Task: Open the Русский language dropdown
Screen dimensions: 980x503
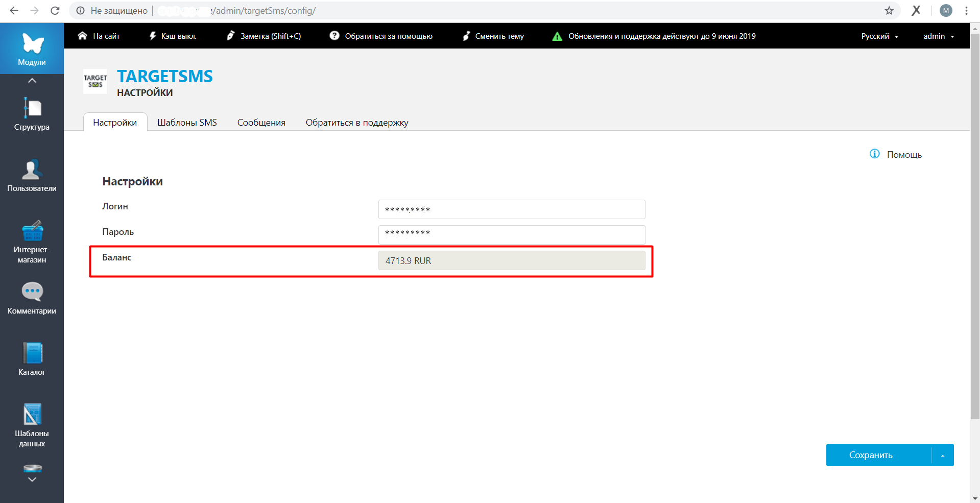Action: click(879, 36)
